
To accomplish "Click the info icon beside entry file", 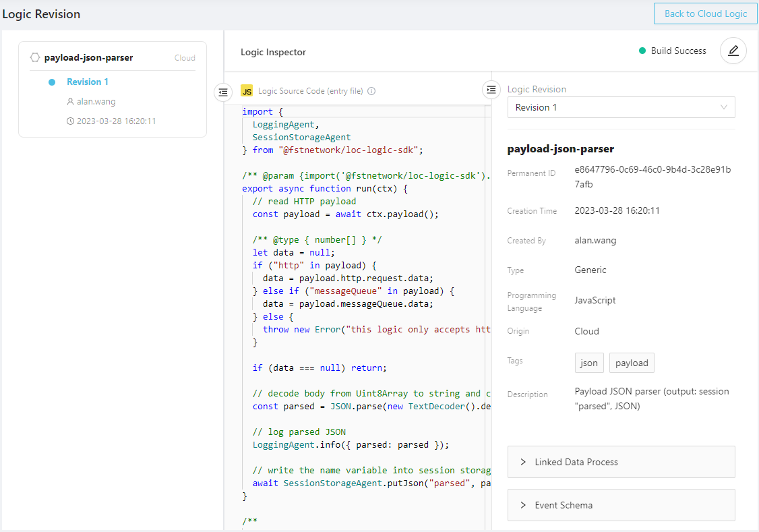I will point(371,92).
